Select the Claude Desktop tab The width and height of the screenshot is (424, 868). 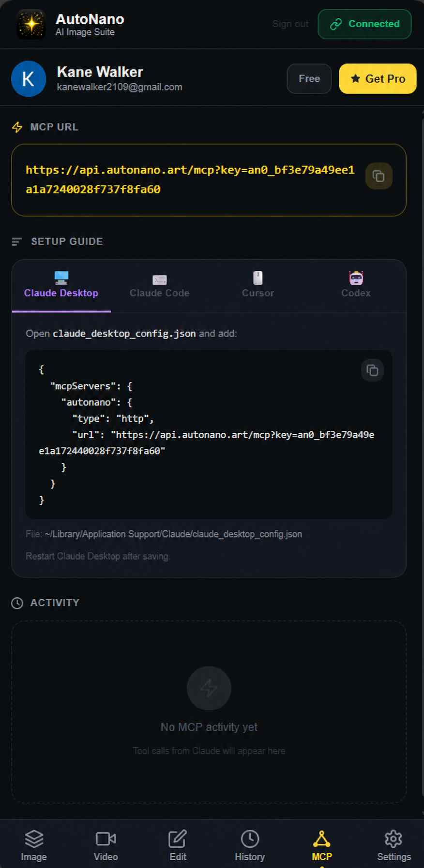pyautogui.click(x=61, y=286)
